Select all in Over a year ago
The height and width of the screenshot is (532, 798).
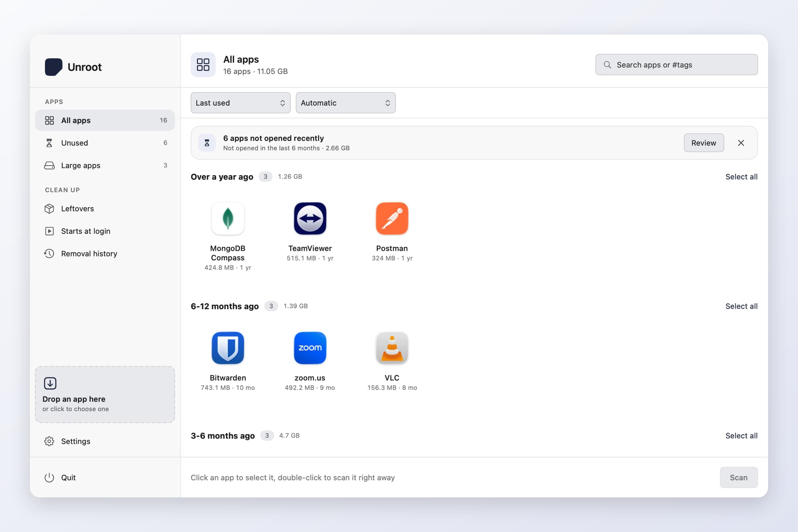pyautogui.click(x=741, y=177)
